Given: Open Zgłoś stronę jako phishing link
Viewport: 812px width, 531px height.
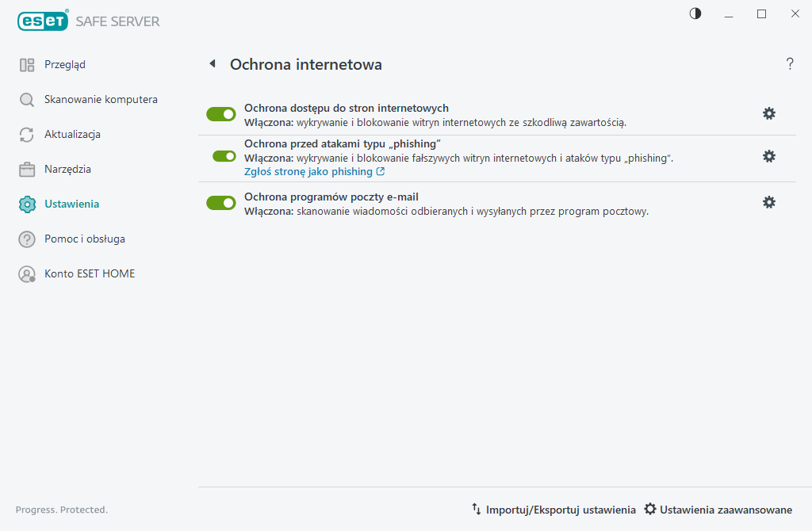Looking at the screenshot, I should click(x=309, y=171).
